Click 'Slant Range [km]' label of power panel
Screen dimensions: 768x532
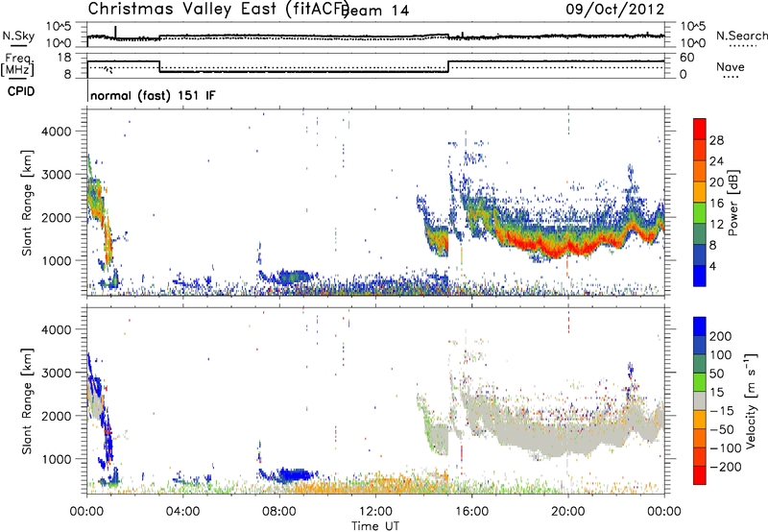point(27,203)
